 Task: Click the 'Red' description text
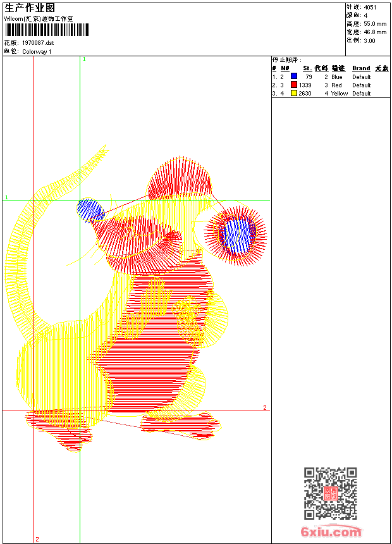point(336,85)
